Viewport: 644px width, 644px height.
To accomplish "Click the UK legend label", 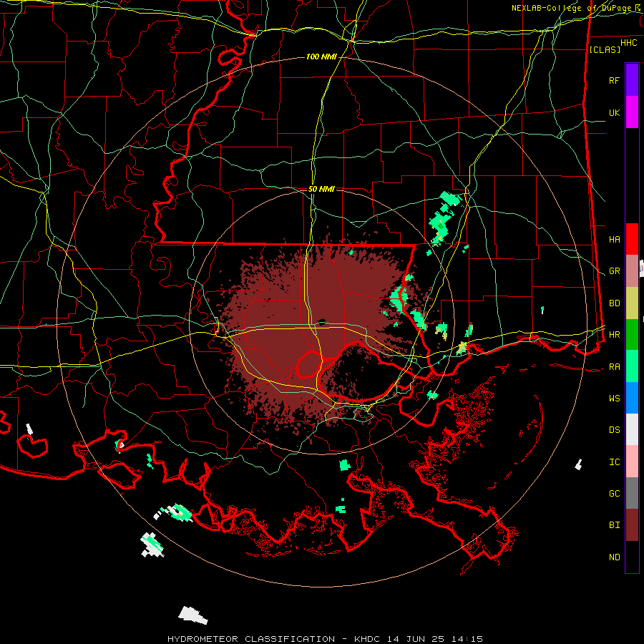I will click(614, 112).
